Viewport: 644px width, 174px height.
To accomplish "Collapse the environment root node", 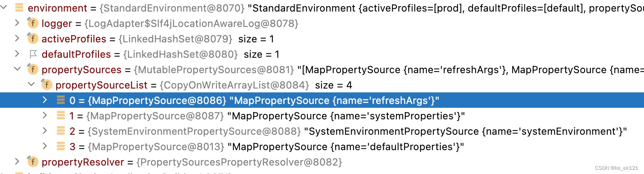I will coord(4,7).
